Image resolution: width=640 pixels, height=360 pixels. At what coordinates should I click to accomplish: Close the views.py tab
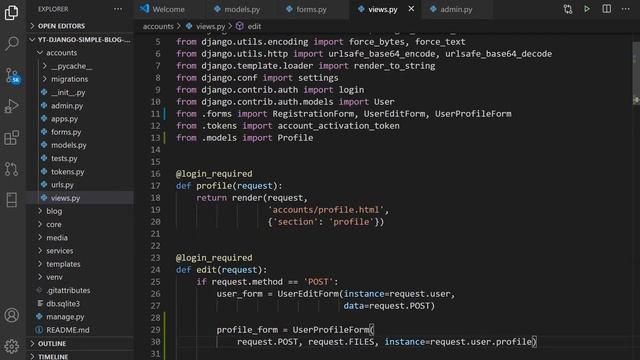[x=411, y=9]
